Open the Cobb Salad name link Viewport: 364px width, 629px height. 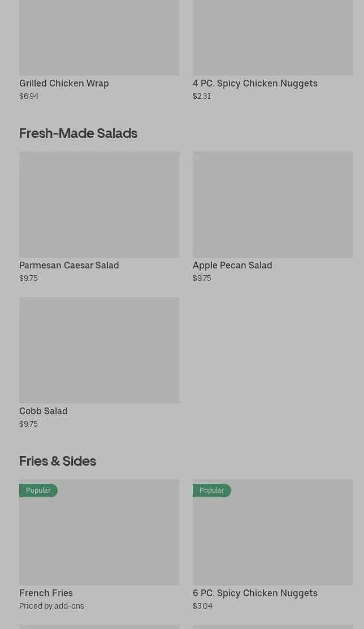(x=43, y=411)
